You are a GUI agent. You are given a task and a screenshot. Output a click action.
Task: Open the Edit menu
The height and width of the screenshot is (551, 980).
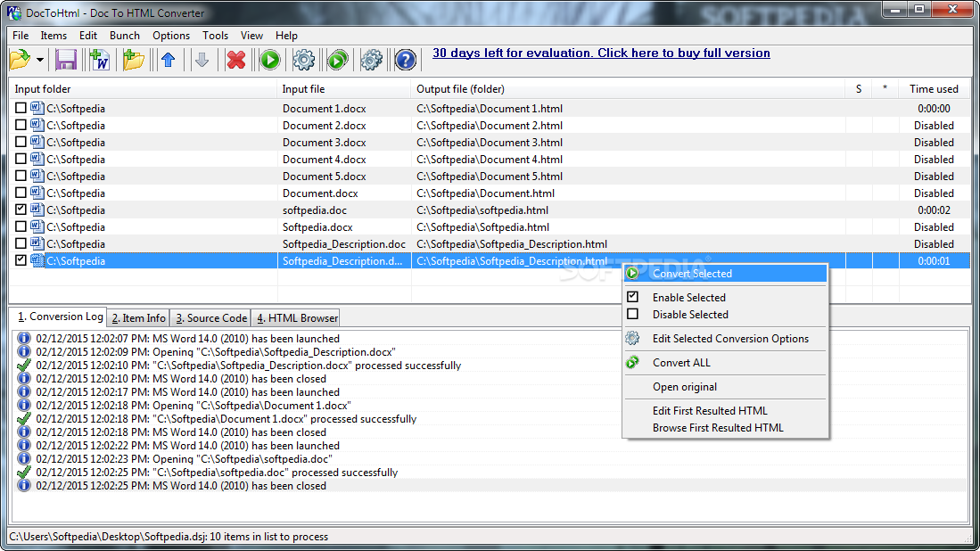coord(88,36)
